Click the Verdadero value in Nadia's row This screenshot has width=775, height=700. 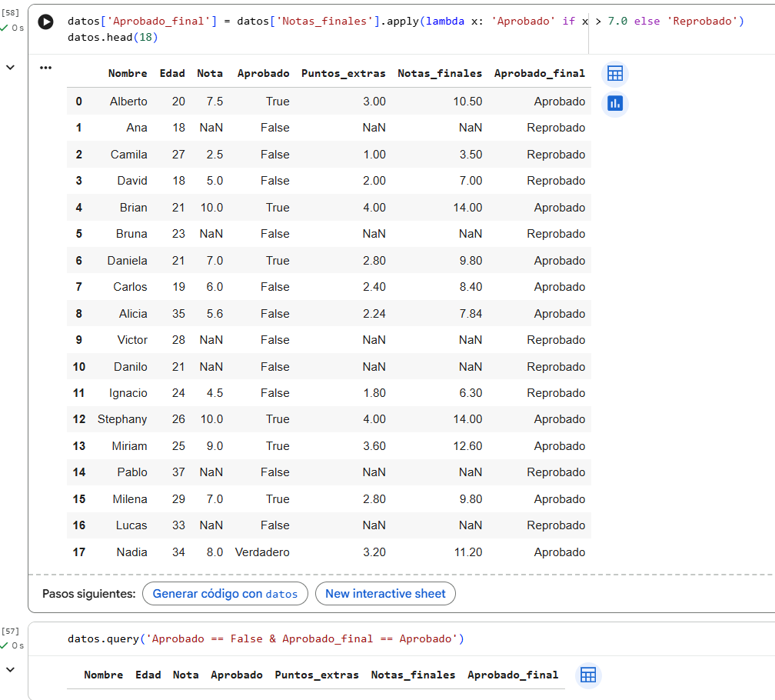click(262, 552)
